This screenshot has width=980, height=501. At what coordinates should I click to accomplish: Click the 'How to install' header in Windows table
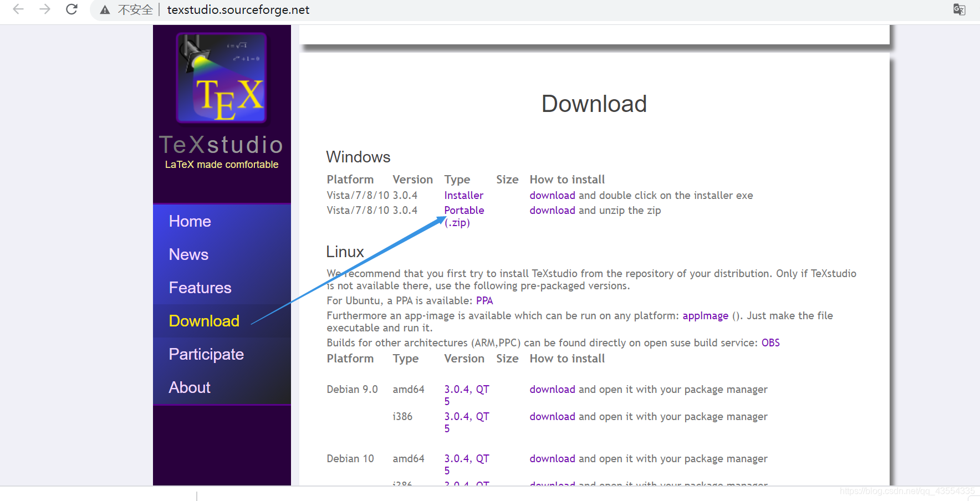click(x=567, y=180)
